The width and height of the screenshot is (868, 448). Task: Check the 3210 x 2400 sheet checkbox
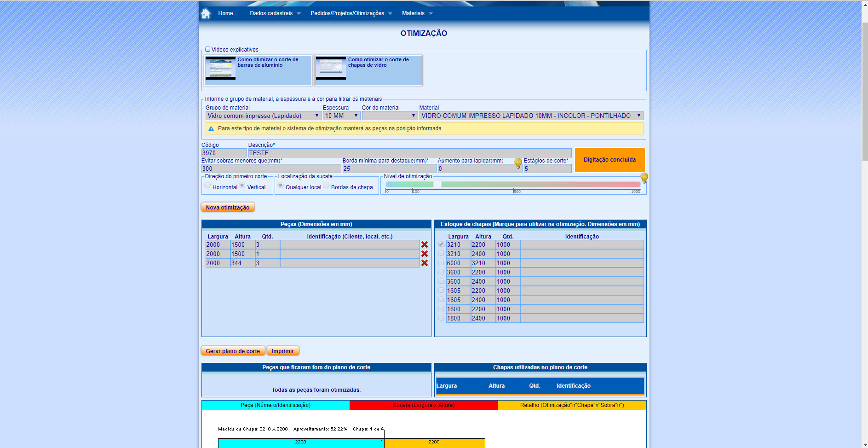pos(441,253)
